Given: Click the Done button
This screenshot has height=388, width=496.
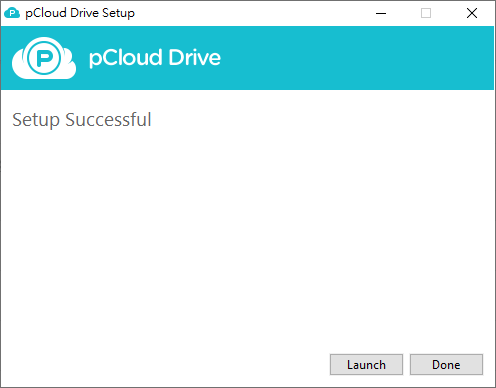Looking at the screenshot, I should [x=446, y=364].
